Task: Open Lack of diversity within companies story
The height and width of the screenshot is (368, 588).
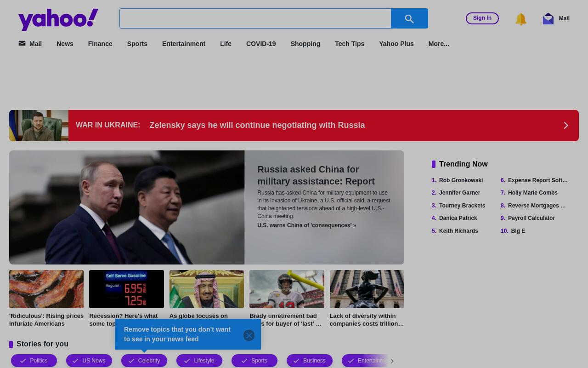Action: (x=367, y=320)
